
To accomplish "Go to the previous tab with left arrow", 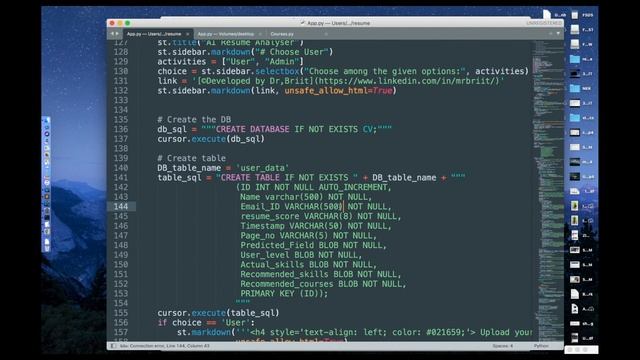I will coord(112,34).
